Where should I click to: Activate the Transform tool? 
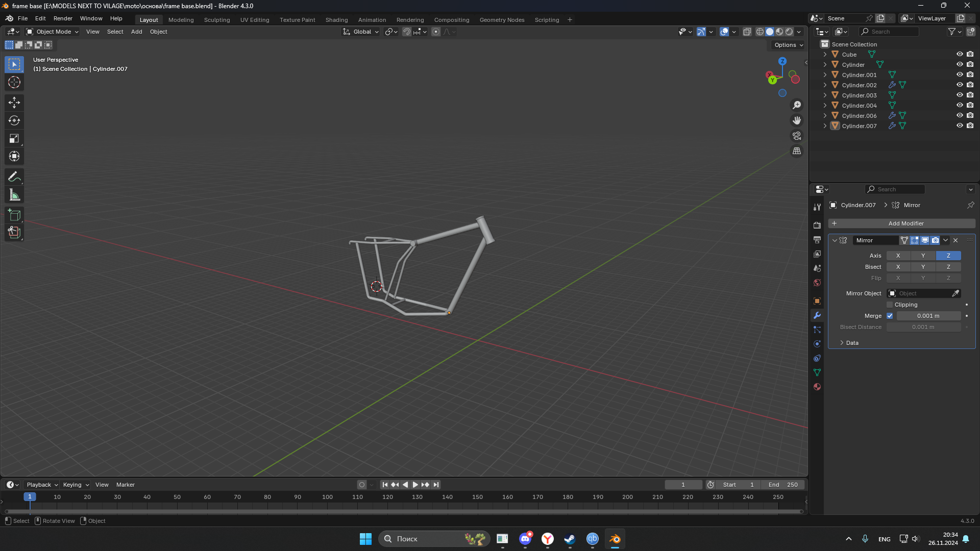[14, 156]
